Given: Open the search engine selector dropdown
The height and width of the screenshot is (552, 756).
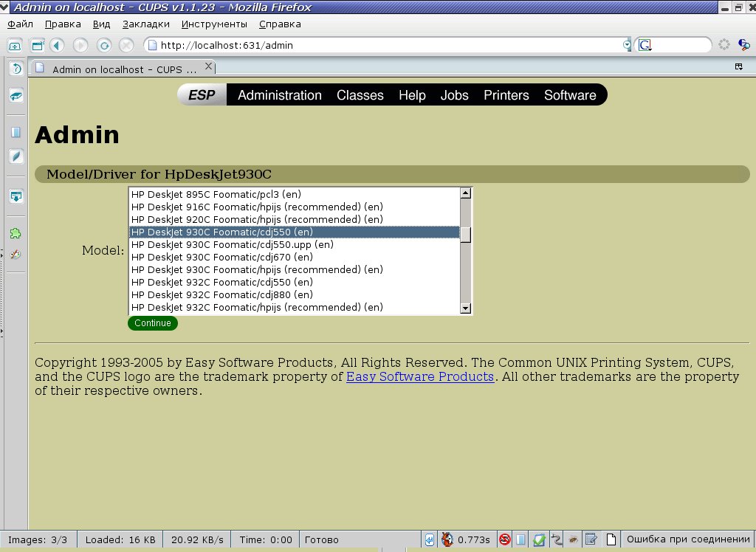Looking at the screenshot, I should 645,45.
